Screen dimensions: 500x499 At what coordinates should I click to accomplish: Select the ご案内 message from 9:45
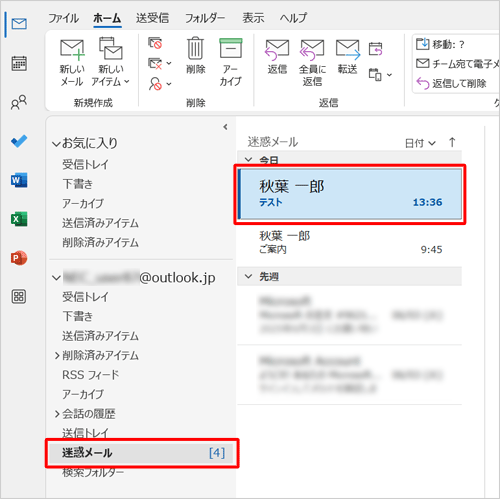(350, 243)
